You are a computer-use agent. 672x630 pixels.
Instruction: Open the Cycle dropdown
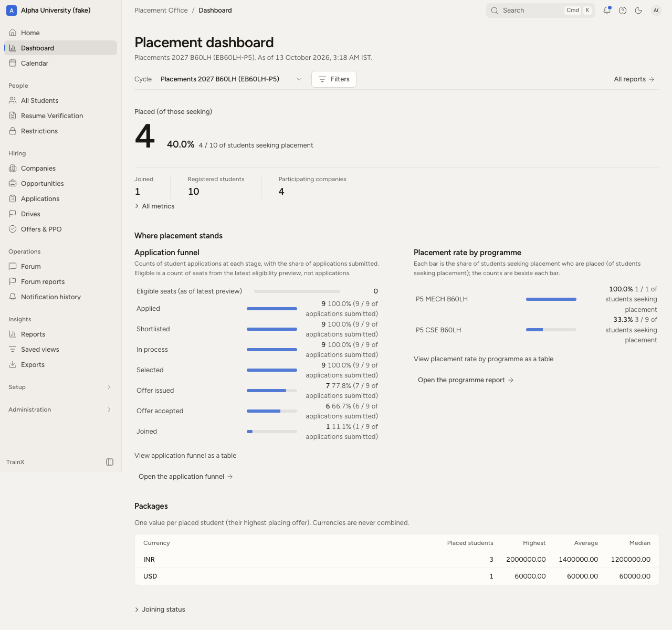231,79
